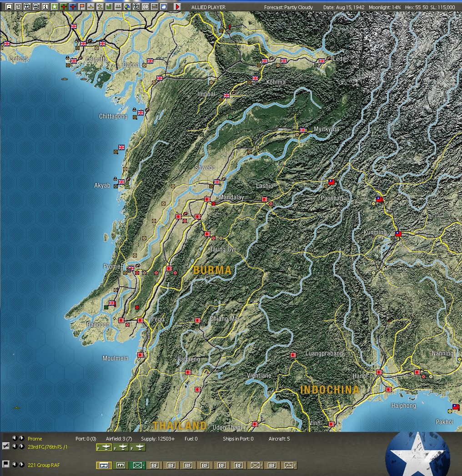Click the Japanese flag at Luangprabang
This screenshot has width=462, height=476.
(293, 354)
